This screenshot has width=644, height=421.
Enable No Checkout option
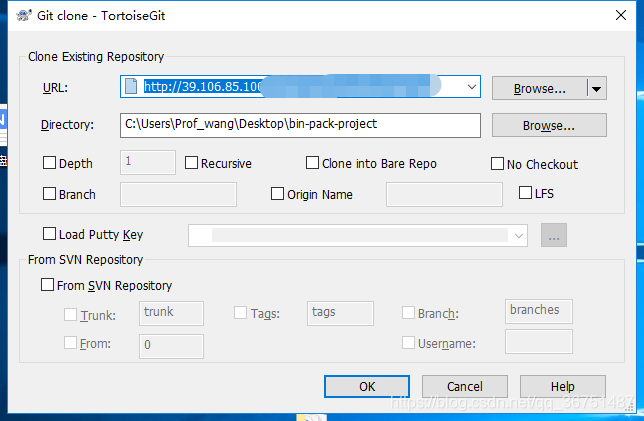coord(497,163)
